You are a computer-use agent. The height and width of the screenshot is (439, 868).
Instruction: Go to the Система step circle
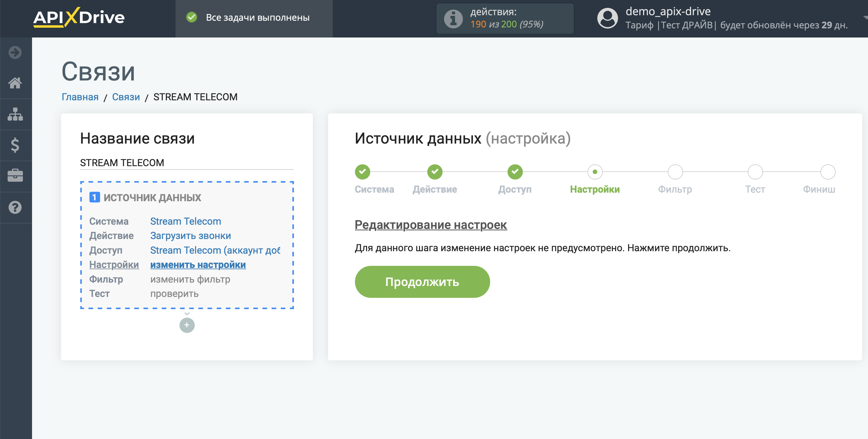click(x=362, y=172)
